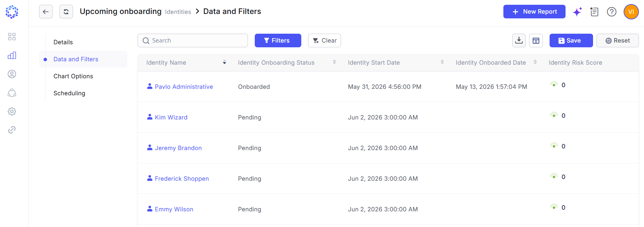Open Emmy Wilson identity link
644x227 pixels.
pos(174,209)
